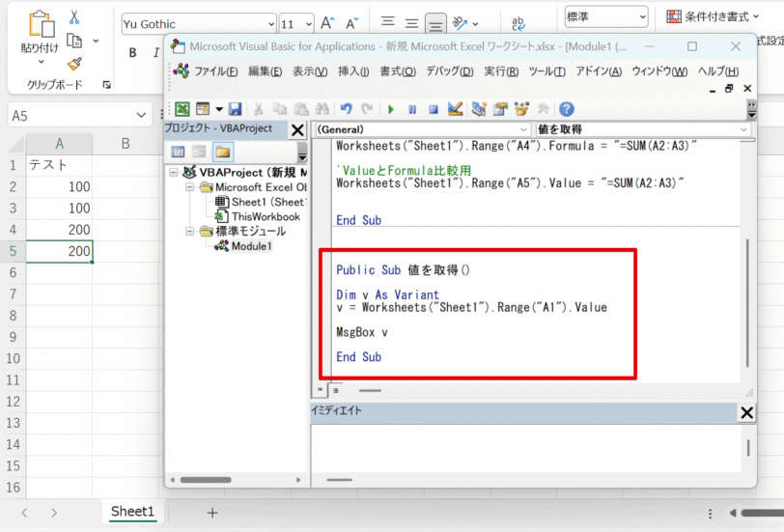Collapse the 標準モジュール folder node
The image size is (784, 532).
click(188, 232)
